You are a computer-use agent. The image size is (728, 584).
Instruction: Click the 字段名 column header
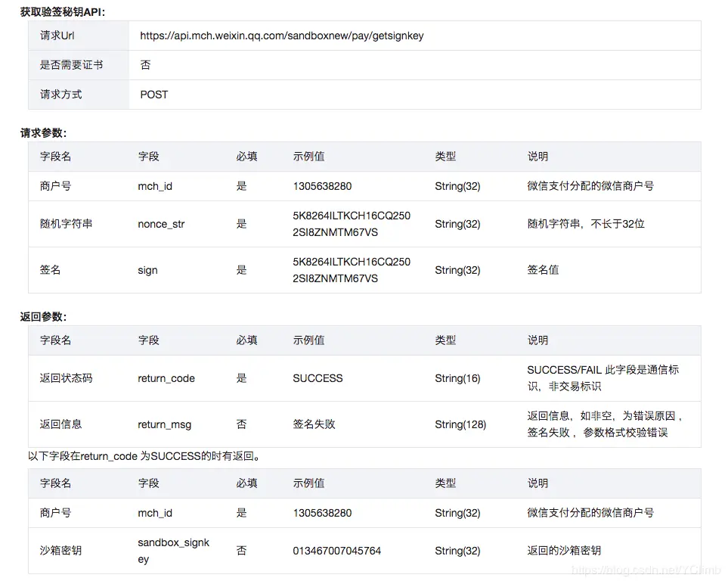[51, 157]
